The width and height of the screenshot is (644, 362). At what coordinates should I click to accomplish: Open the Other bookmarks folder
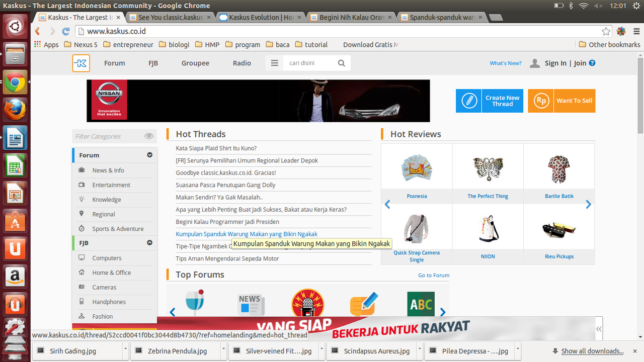pos(609,45)
